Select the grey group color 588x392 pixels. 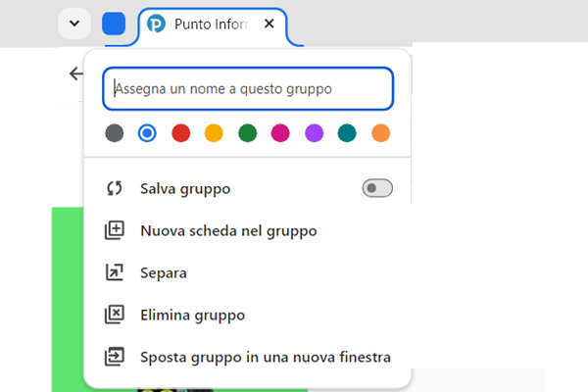[x=115, y=132]
